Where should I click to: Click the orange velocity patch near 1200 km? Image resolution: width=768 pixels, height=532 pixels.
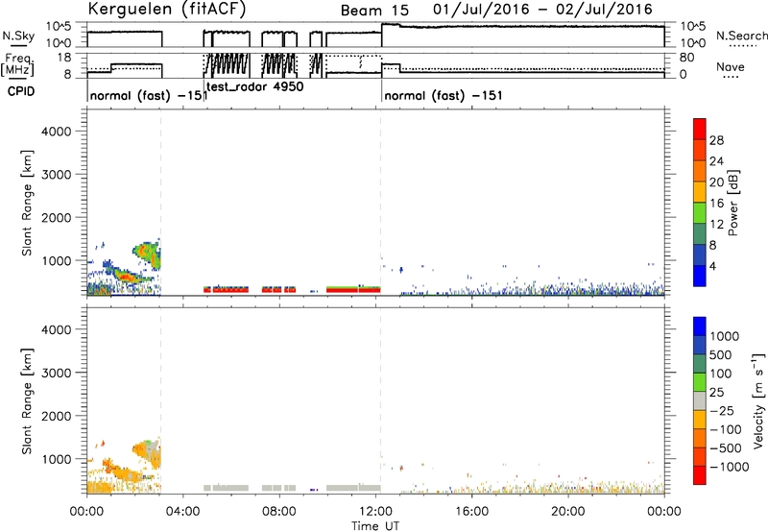tap(147, 453)
